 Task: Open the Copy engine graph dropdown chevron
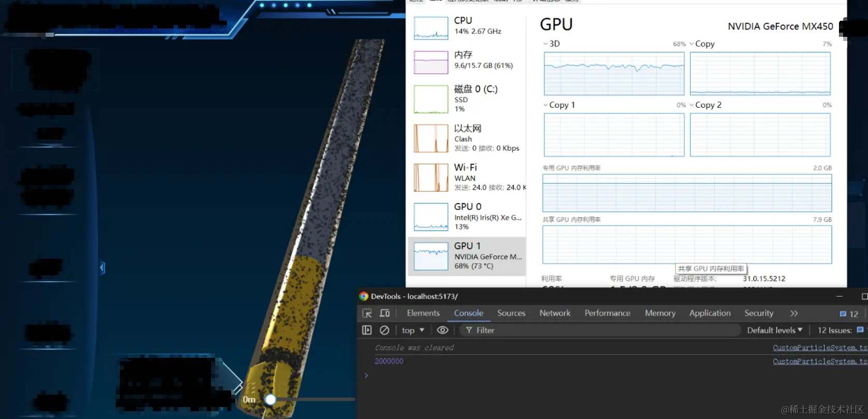(691, 44)
